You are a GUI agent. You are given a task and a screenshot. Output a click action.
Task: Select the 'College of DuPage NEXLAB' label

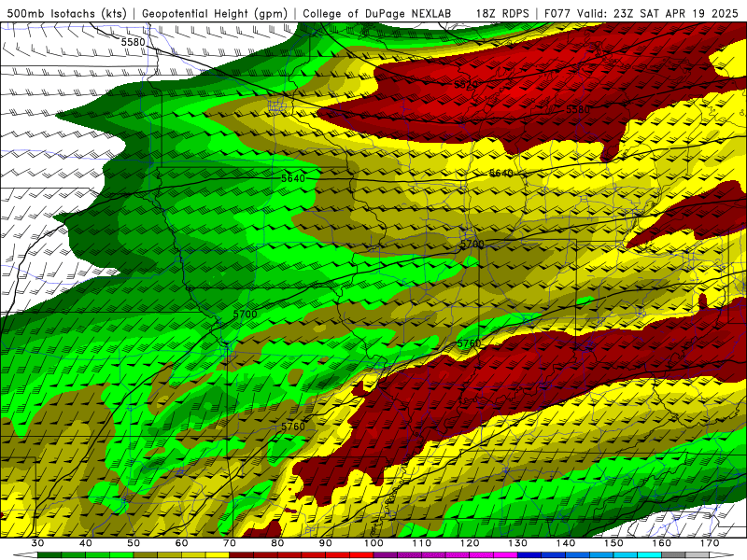click(x=377, y=13)
